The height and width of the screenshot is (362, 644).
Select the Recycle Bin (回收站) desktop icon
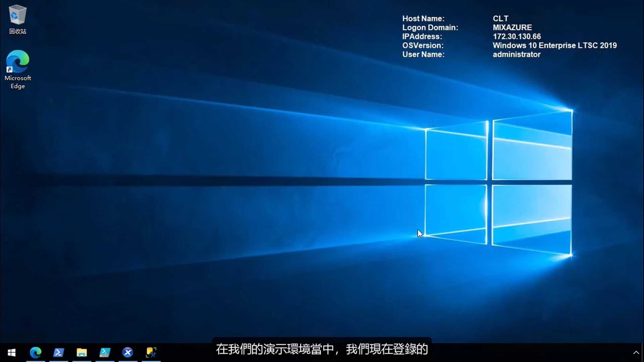click(x=17, y=15)
